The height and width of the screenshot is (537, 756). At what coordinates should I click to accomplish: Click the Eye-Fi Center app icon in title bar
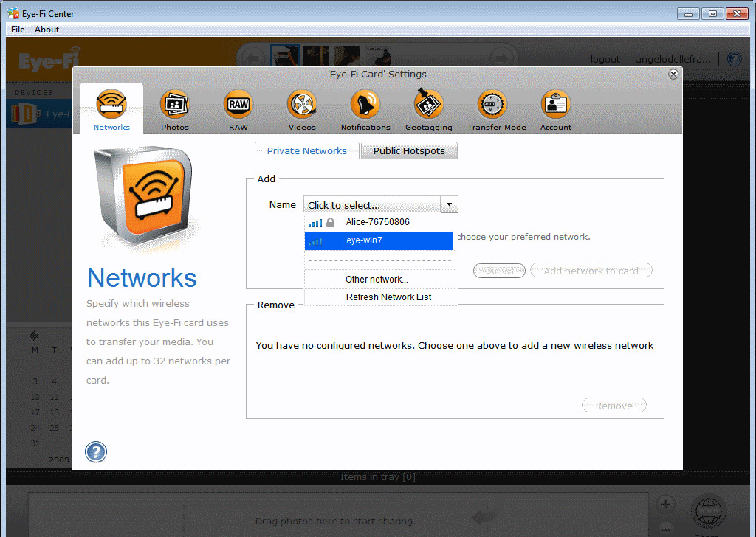click(x=13, y=13)
